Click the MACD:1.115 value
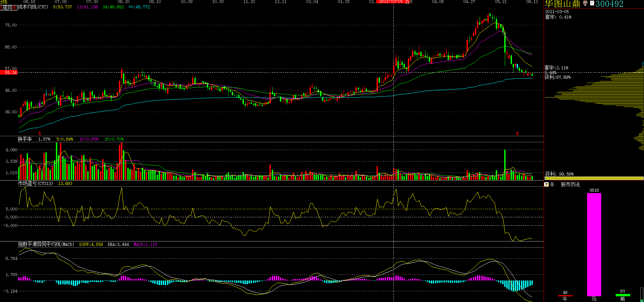The image size is (644, 302). 146,244
